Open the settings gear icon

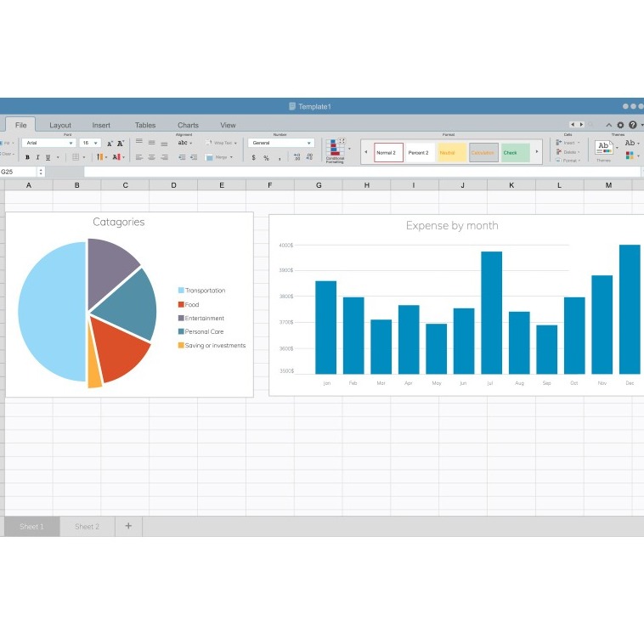point(620,125)
